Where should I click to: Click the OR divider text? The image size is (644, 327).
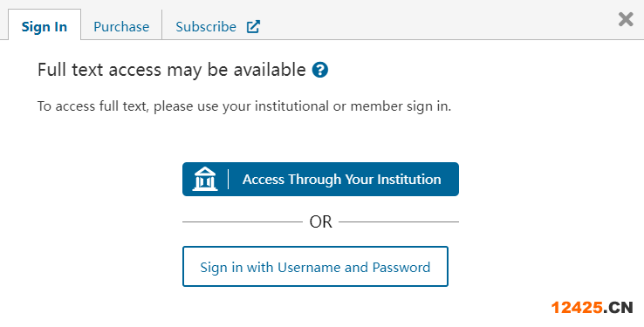point(320,222)
